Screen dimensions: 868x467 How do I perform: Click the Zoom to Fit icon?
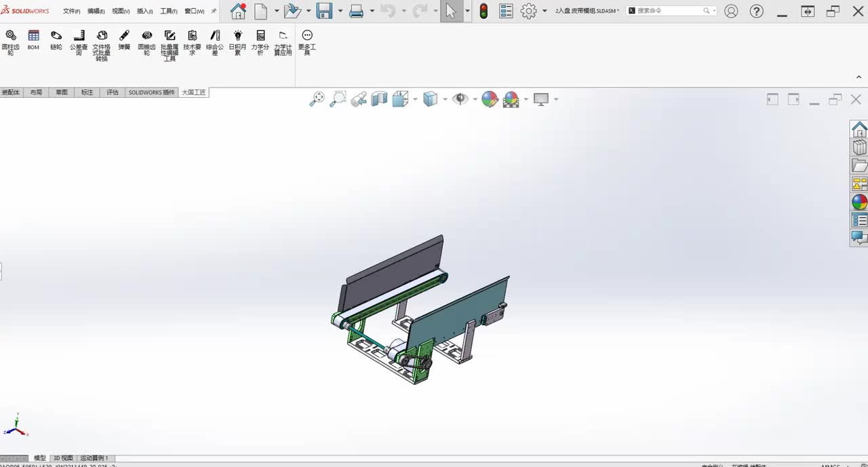317,99
